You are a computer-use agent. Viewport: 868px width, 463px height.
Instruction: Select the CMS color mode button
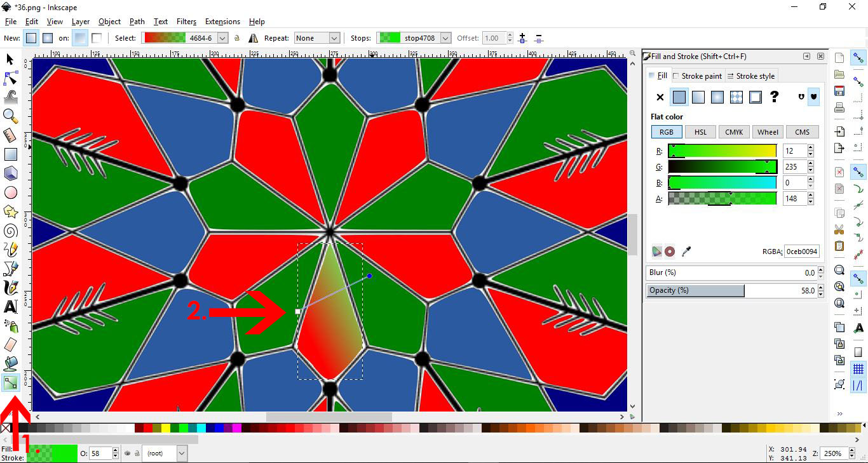pos(802,132)
